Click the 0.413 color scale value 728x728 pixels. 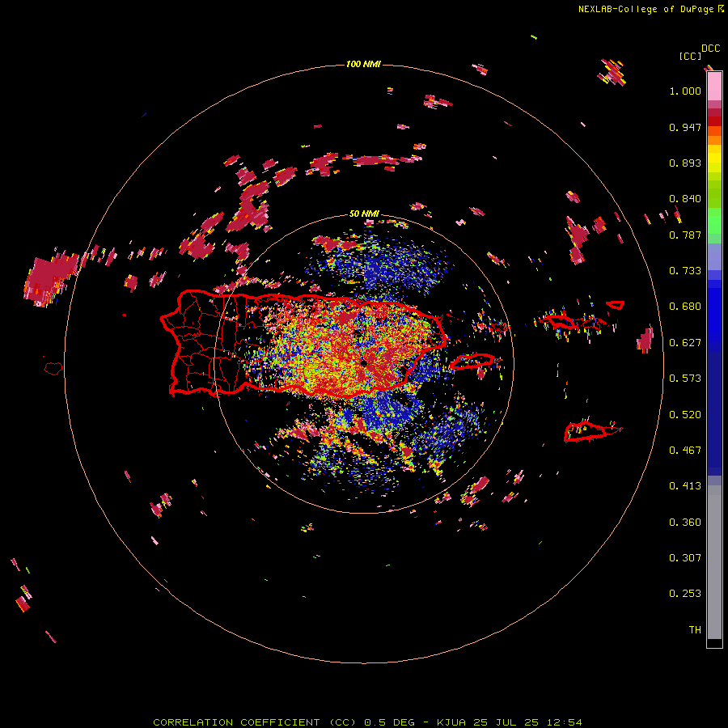click(x=685, y=486)
